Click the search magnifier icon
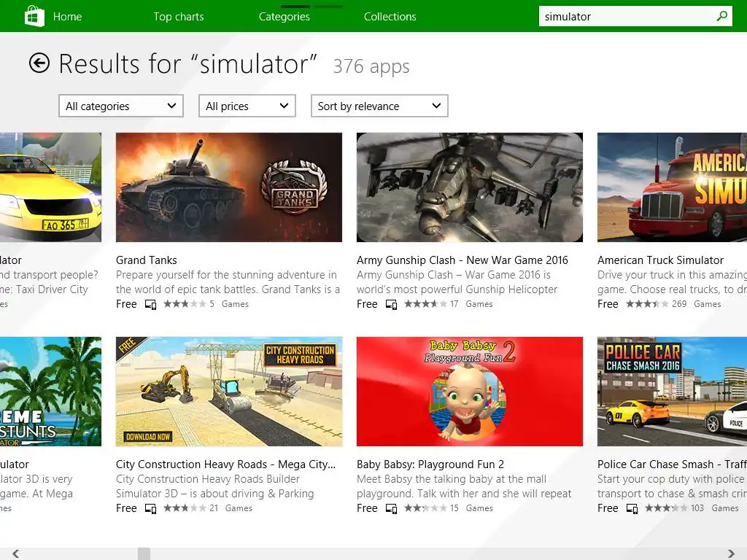Screen dimensions: 747x560 click(722, 16)
